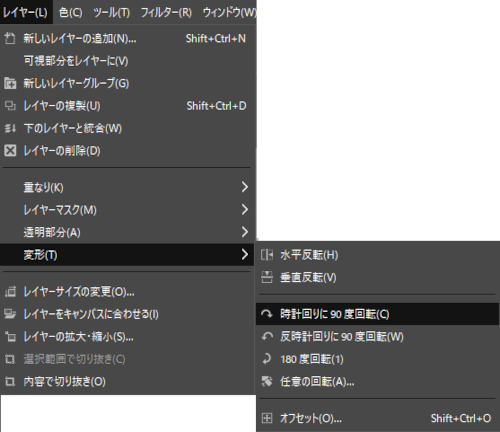Select 任意の回転(A)... entry

378,382
